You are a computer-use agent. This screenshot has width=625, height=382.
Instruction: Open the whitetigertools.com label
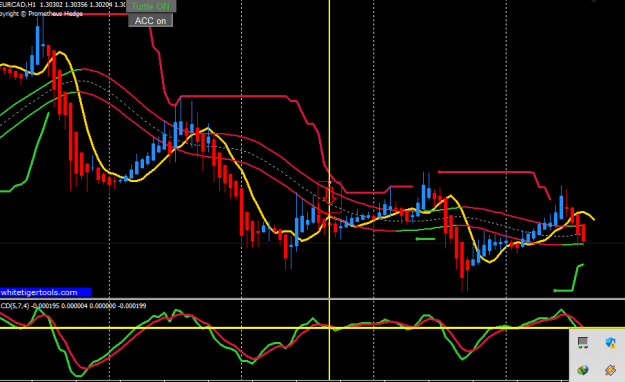[x=45, y=292]
